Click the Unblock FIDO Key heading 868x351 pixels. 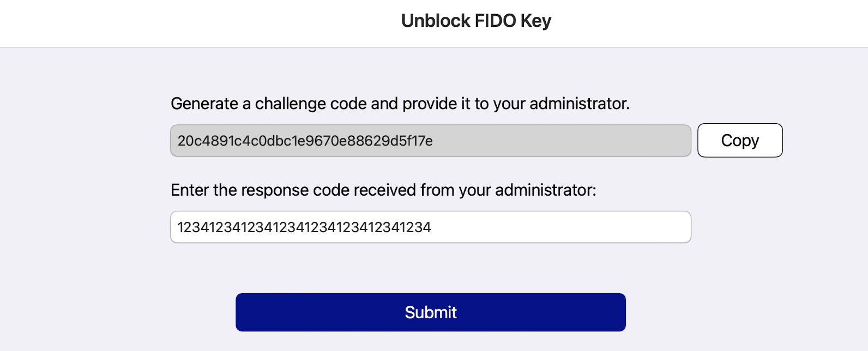[476, 21]
